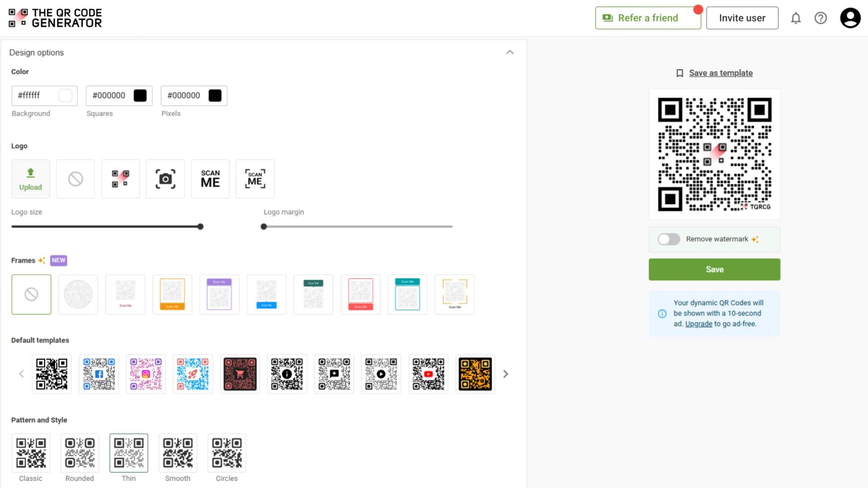The width and height of the screenshot is (868, 488).
Task: Click The QR Code Generator logo
Action: pos(55,18)
